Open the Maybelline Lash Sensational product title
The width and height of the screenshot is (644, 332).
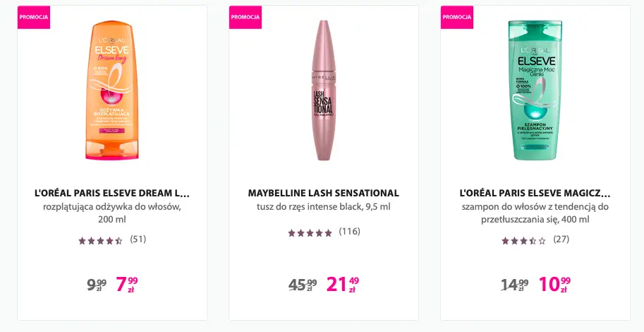[324, 193]
